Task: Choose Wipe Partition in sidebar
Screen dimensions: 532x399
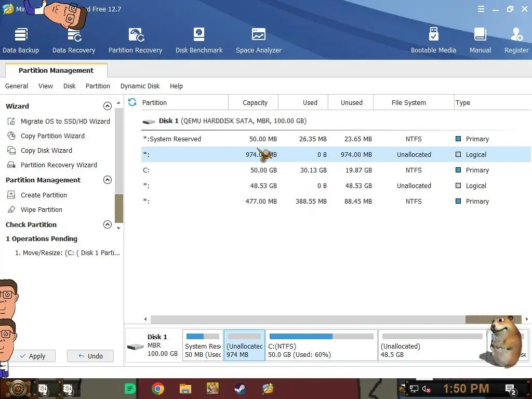Action: tap(35, 210)
